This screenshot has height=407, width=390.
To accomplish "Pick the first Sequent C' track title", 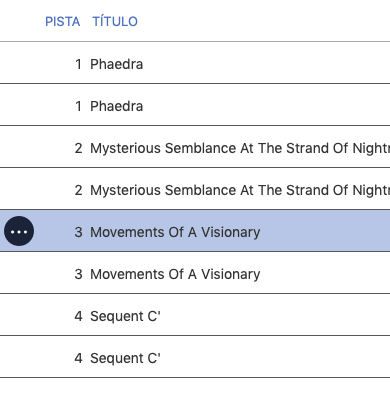I will coord(125,316).
